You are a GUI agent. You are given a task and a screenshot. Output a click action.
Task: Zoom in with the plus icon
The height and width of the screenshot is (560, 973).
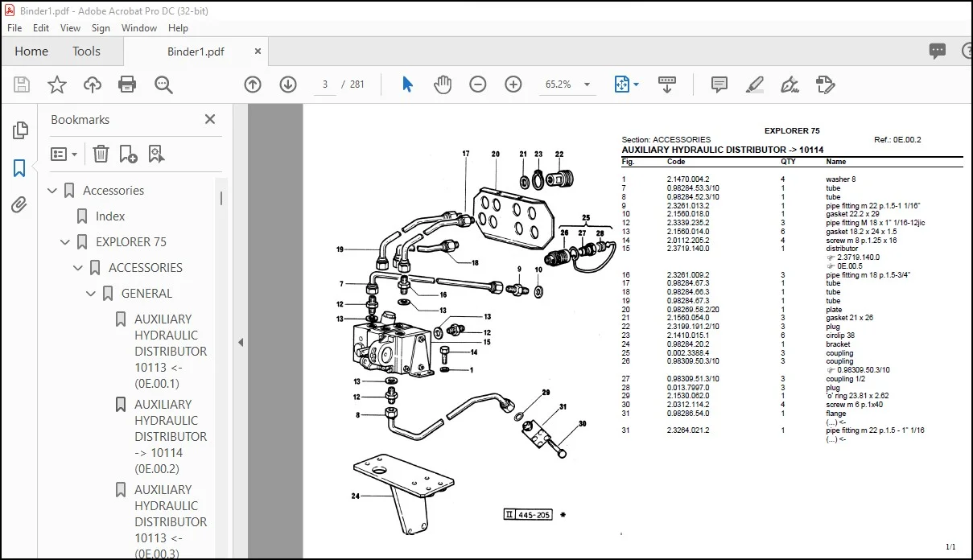pyautogui.click(x=513, y=84)
